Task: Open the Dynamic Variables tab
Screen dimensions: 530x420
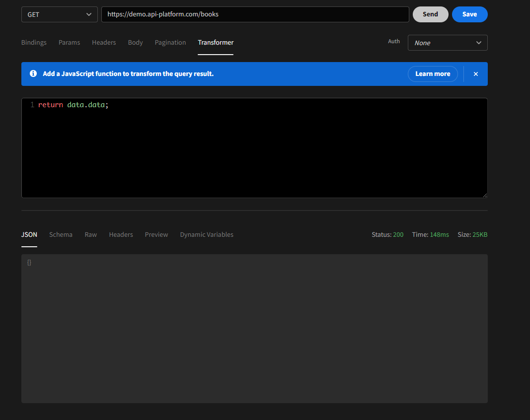Action: click(x=207, y=234)
